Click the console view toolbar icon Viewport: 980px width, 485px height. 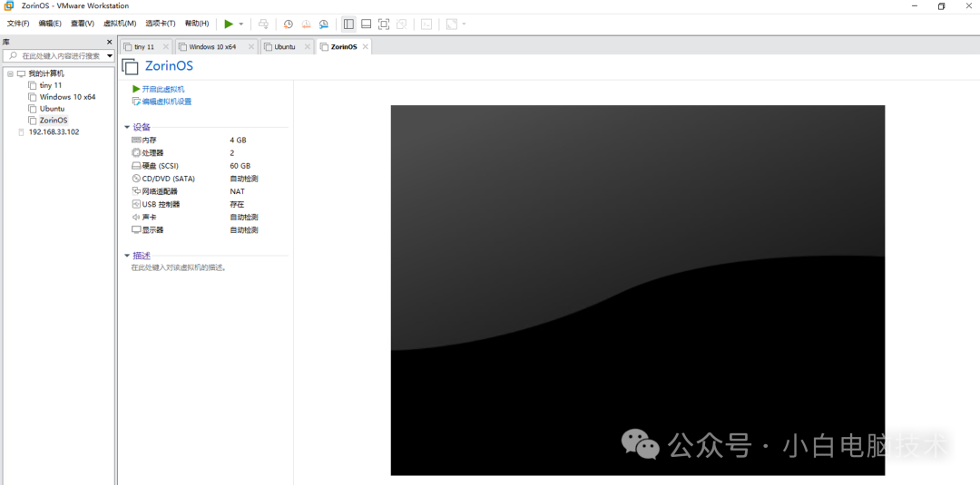coord(426,24)
